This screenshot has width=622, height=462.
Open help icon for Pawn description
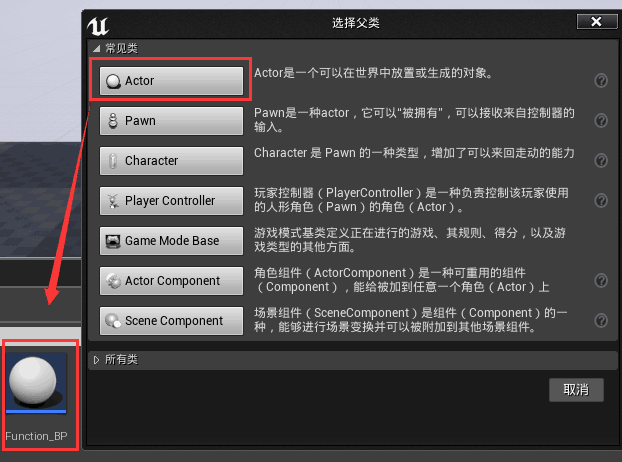(601, 120)
